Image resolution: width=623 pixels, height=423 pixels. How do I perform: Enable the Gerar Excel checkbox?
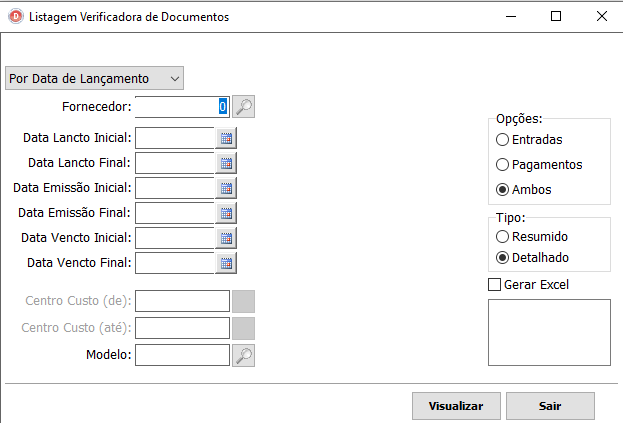tap(494, 285)
